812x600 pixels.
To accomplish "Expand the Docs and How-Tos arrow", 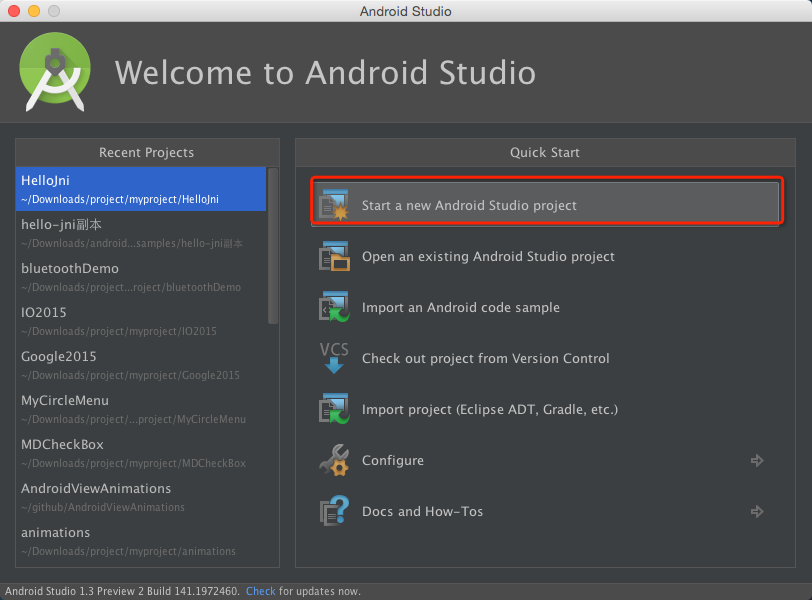I will click(757, 511).
